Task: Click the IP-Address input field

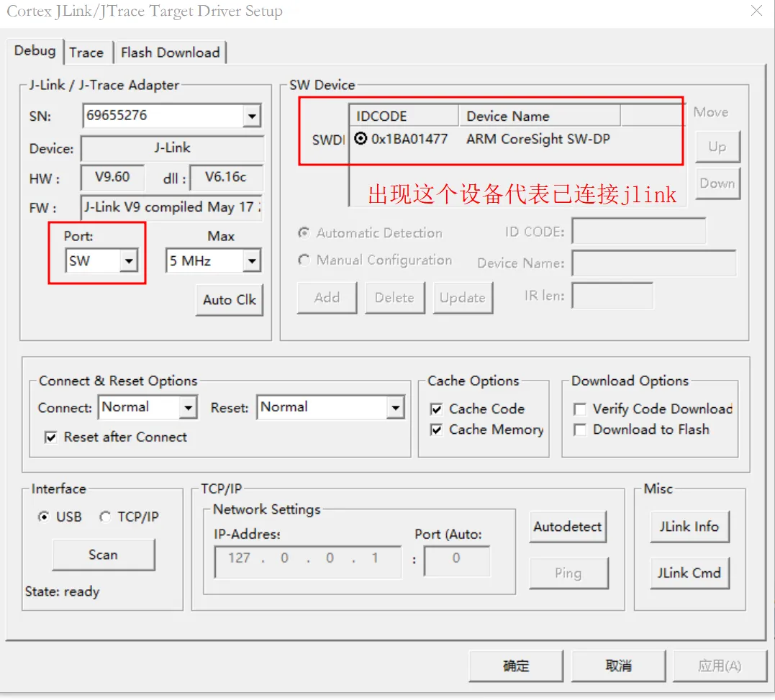Action: click(x=308, y=561)
